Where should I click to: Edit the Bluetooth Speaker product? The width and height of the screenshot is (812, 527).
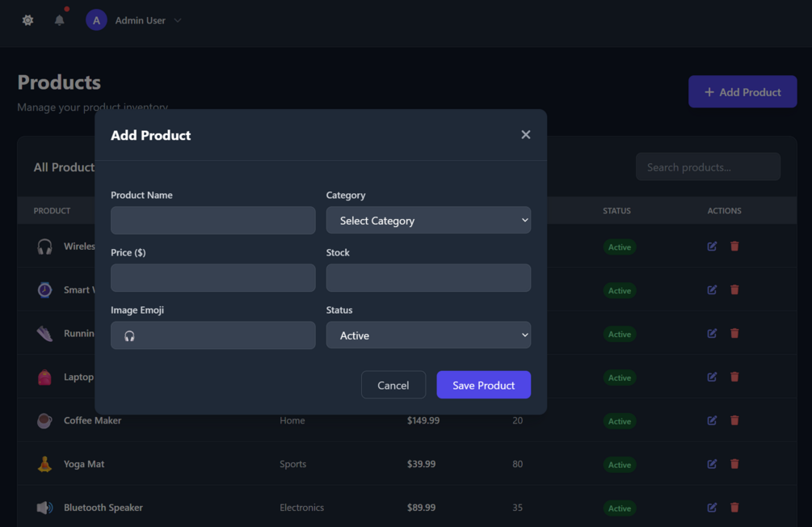click(712, 508)
